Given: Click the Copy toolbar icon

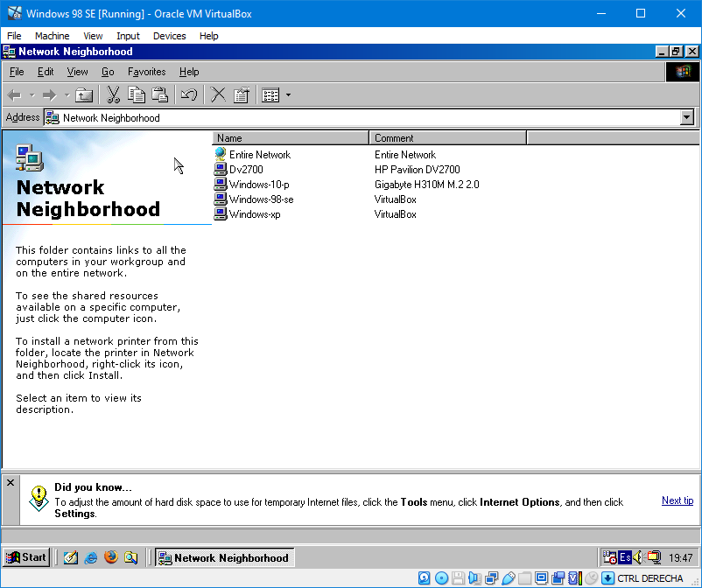Looking at the screenshot, I should click(x=137, y=94).
